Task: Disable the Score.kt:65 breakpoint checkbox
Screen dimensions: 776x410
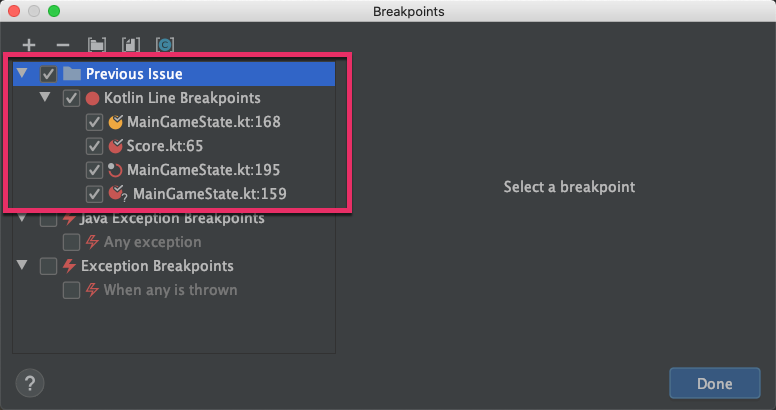Action: (x=94, y=146)
